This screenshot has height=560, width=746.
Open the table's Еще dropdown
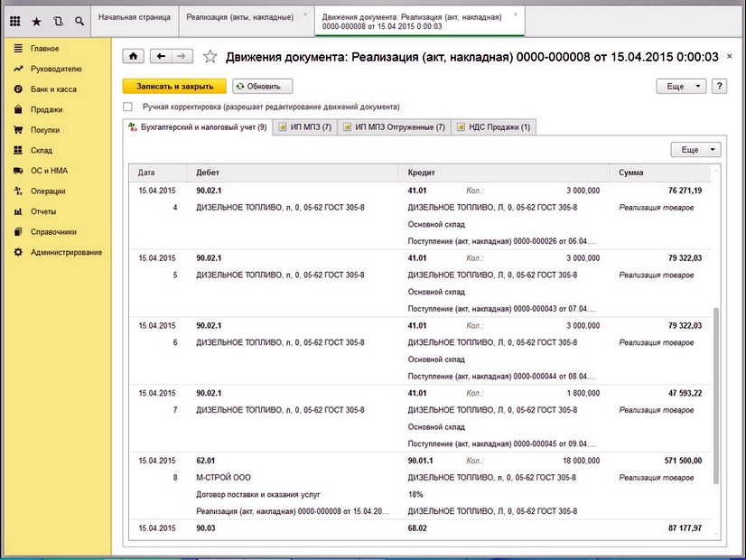tap(695, 150)
